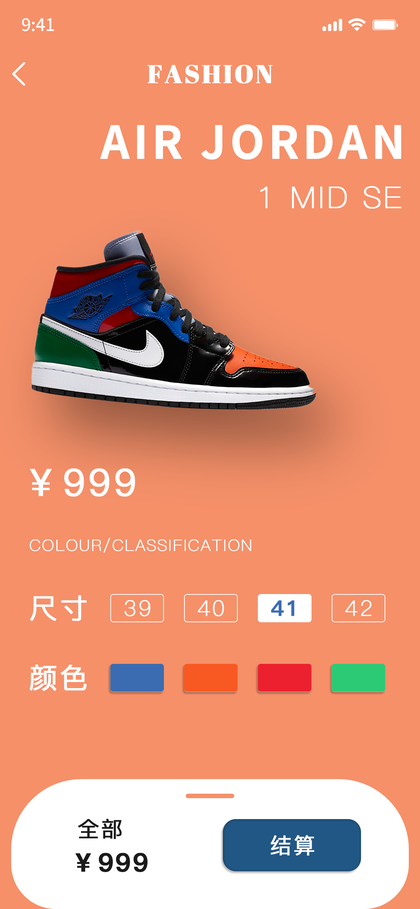Tap the cellular signal bars icon
This screenshot has height=909, width=420.
332,25
